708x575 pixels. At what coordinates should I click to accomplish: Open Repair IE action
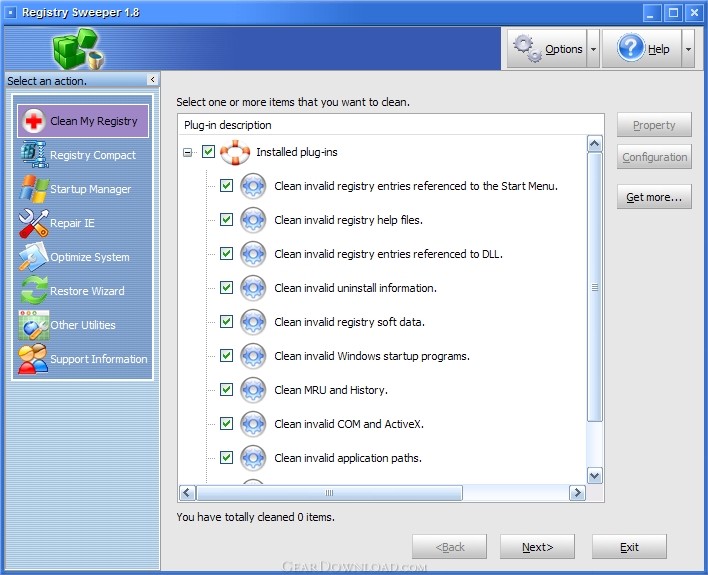tap(83, 223)
